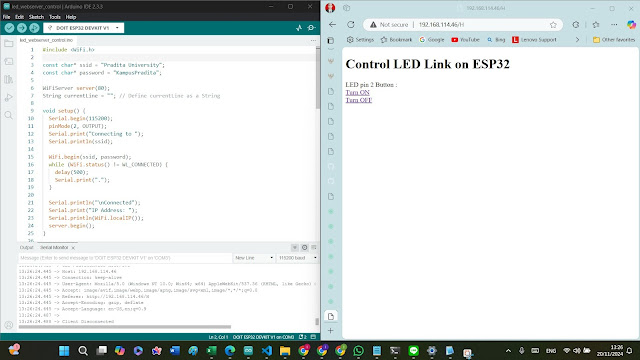The height and width of the screenshot is (360, 640).
Task: Open the Serial Plotter icon in Arduino toolbar
Action: pyautogui.click(x=299, y=28)
